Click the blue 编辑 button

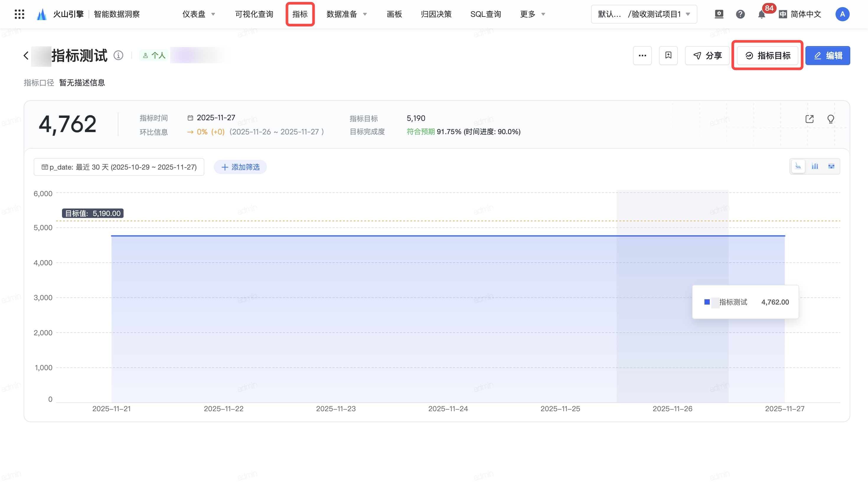(x=828, y=55)
